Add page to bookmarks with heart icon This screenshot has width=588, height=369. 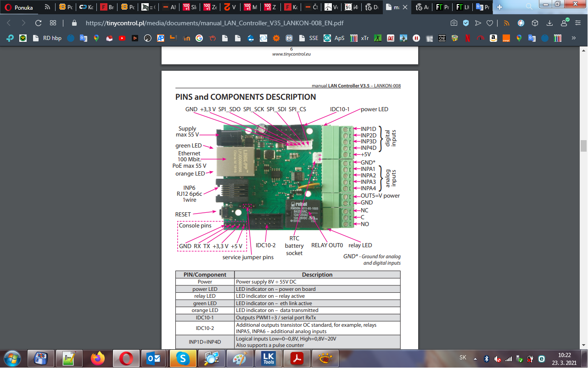[x=490, y=23]
